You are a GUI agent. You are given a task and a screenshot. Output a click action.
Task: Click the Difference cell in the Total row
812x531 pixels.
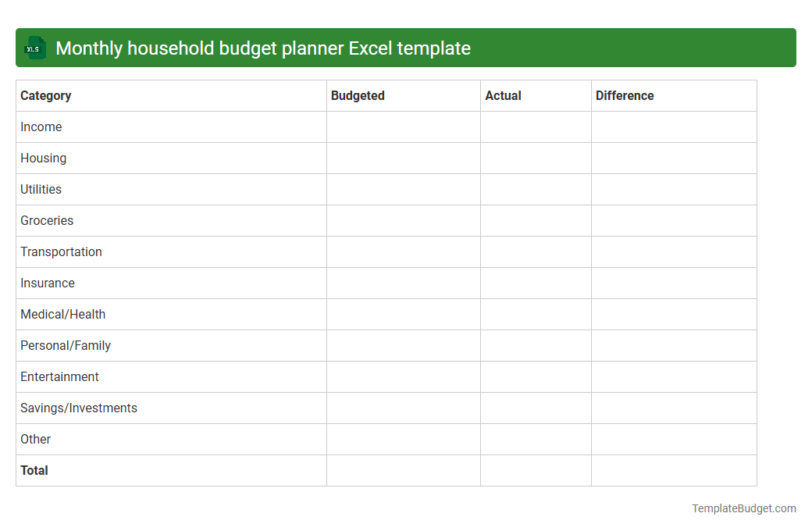[x=673, y=470]
